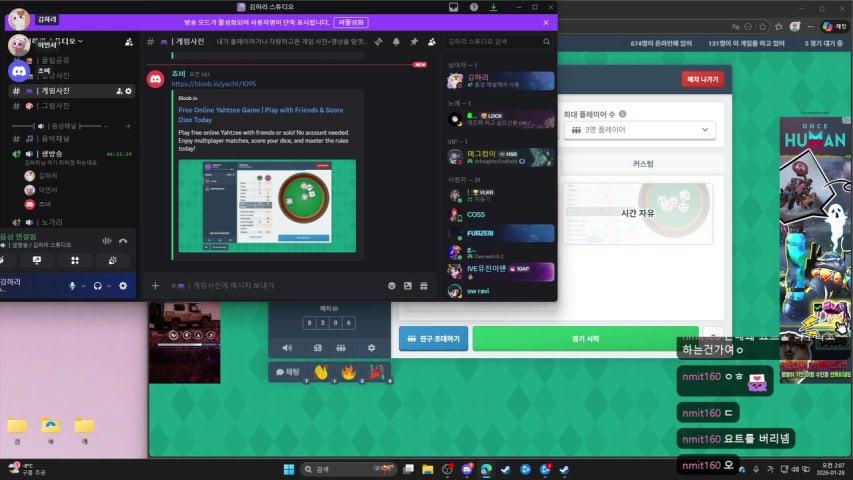Image resolution: width=853 pixels, height=480 pixels.
Task: Show pinned messages in channel header
Action: coord(414,41)
